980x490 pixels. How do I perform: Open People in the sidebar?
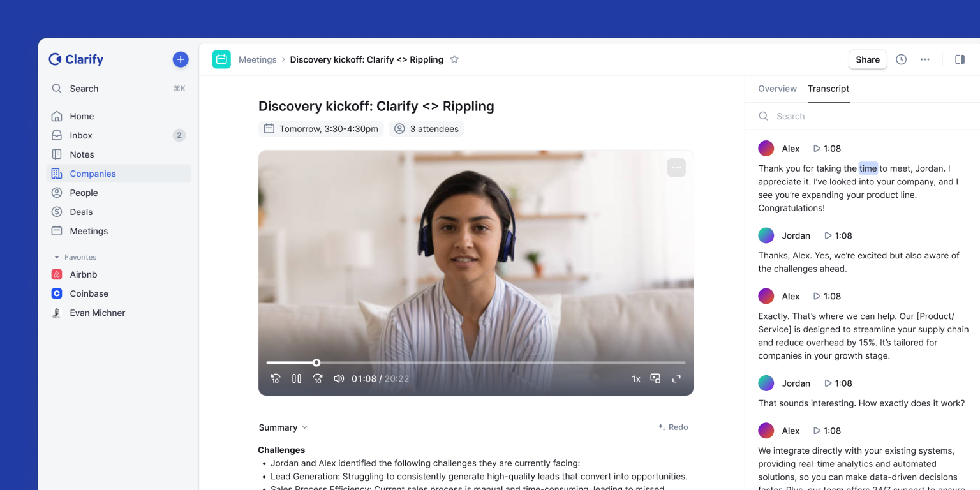click(x=119, y=193)
